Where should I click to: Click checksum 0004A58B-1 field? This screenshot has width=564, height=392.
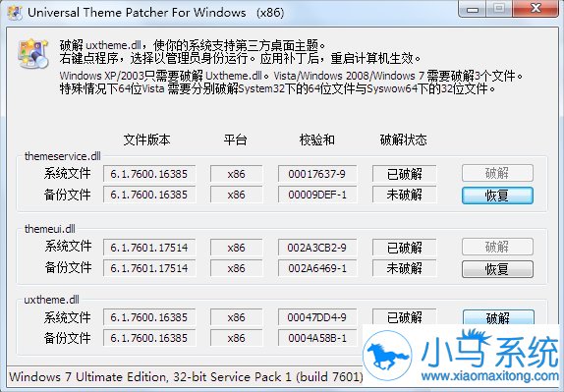tap(317, 338)
